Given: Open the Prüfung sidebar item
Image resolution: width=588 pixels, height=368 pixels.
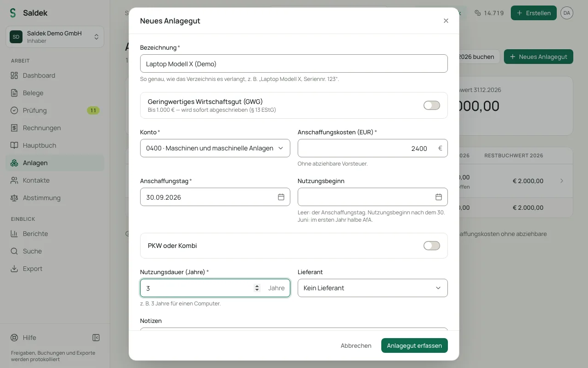Looking at the screenshot, I should click(x=55, y=110).
